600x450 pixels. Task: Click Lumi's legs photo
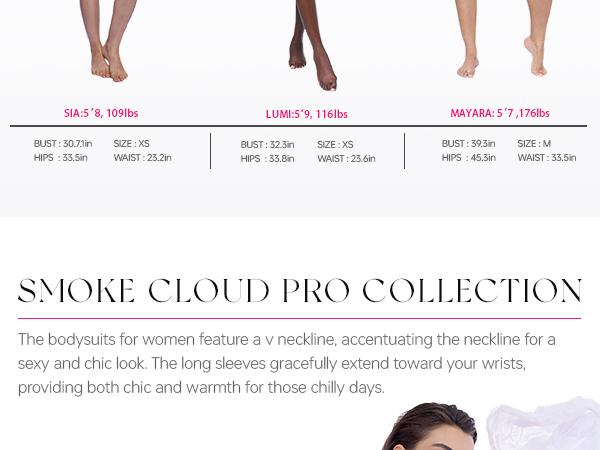tap(313, 45)
